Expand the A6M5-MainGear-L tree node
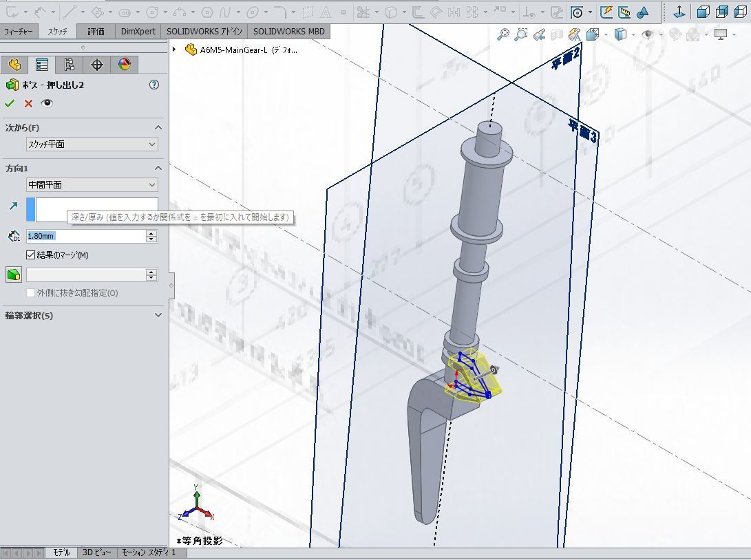The height and width of the screenshot is (560, 751). click(175, 50)
